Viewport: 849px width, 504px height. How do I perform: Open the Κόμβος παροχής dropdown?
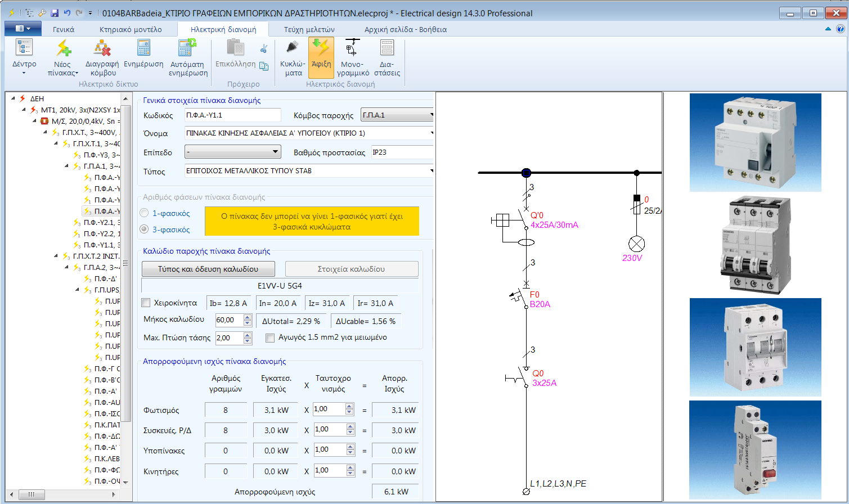(430, 114)
